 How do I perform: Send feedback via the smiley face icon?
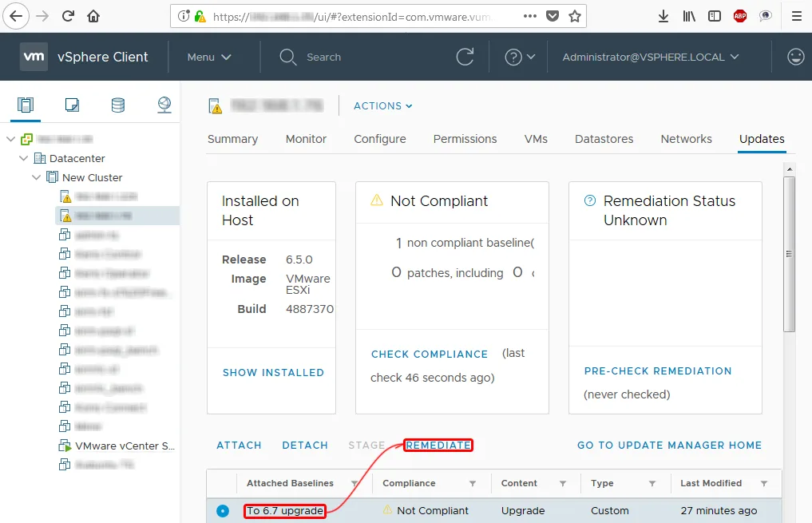click(x=795, y=57)
